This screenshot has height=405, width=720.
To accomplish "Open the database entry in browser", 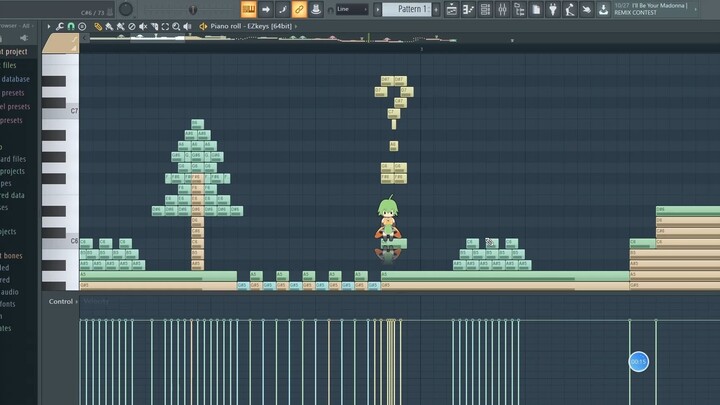I will (x=15, y=79).
